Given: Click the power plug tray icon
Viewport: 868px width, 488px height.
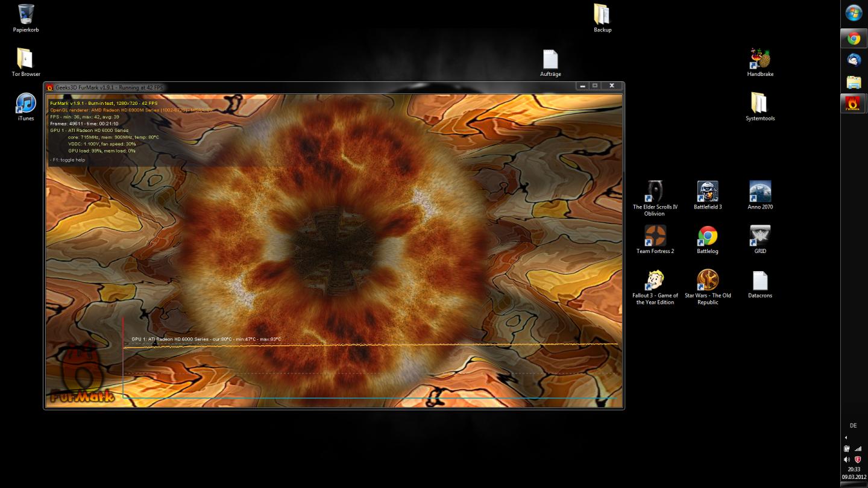Looking at the screenshot, I should pos(847,449).
